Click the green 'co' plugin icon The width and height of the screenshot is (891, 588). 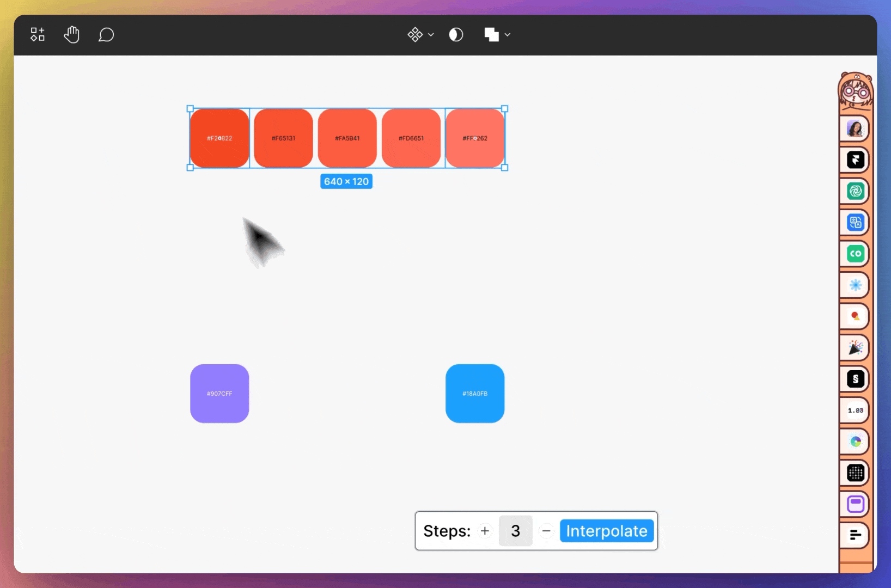855,254
